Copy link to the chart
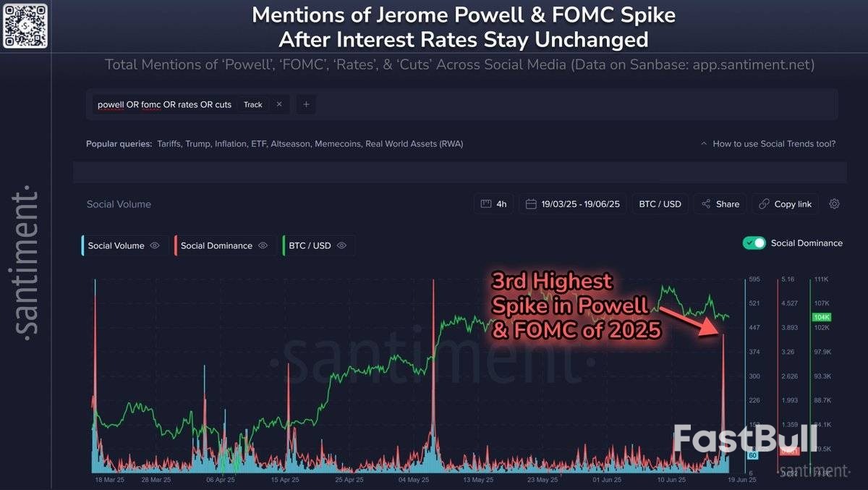This screenshot has height=490, width=868. tap(785, 204)
